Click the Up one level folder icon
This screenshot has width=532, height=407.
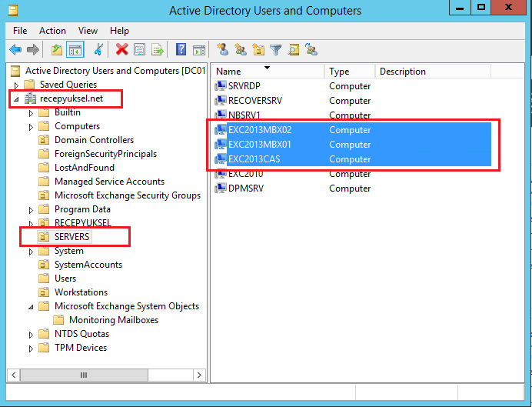pos(57,50)
